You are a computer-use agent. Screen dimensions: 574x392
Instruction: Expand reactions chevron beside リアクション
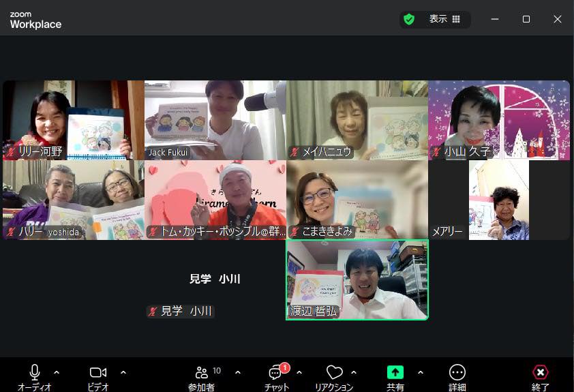[354, 372]
